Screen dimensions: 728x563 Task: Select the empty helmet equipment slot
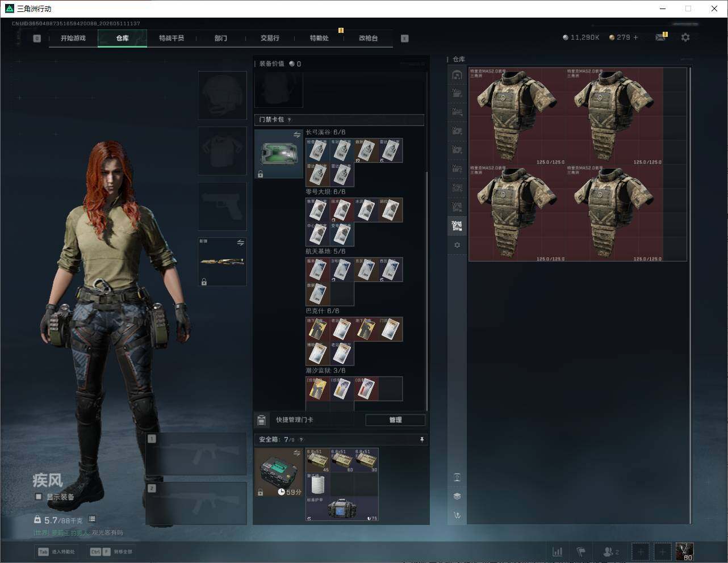(x=223, y=95)
